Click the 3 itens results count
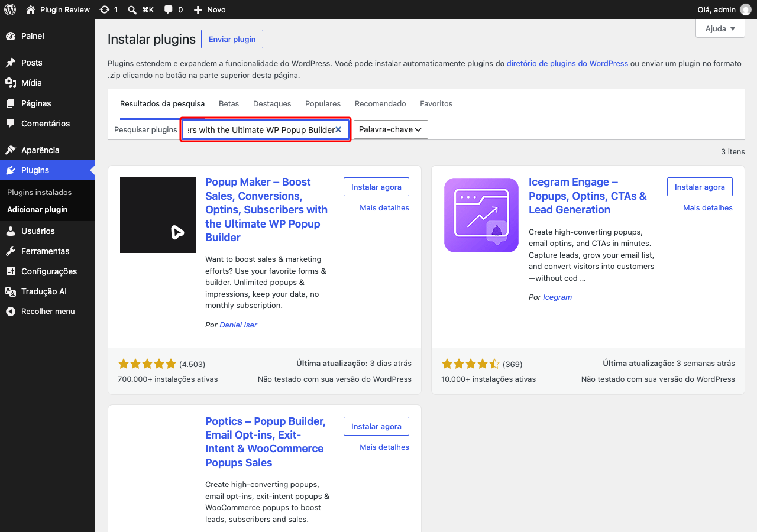Screen dimensions: 757x532 pos(733,152)
